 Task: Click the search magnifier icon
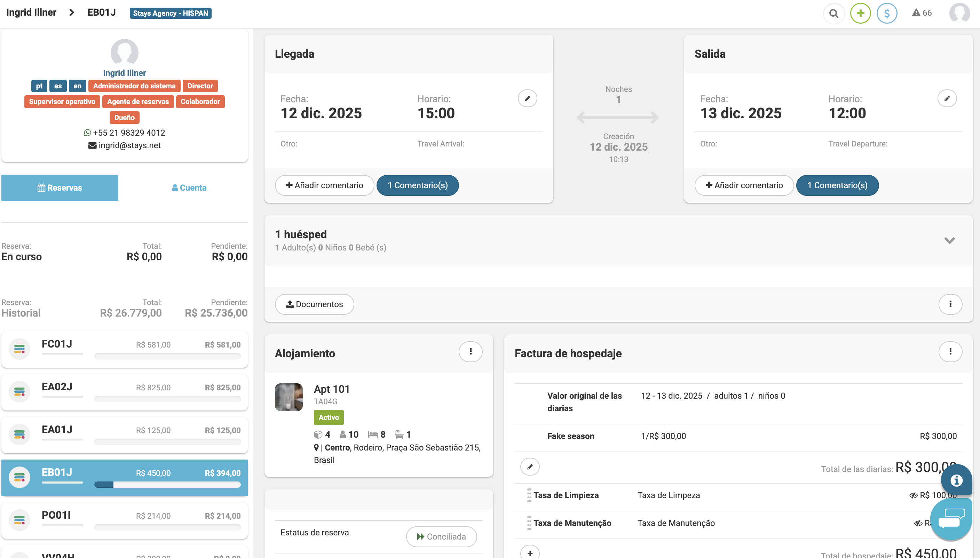click(x=833, y=14)
